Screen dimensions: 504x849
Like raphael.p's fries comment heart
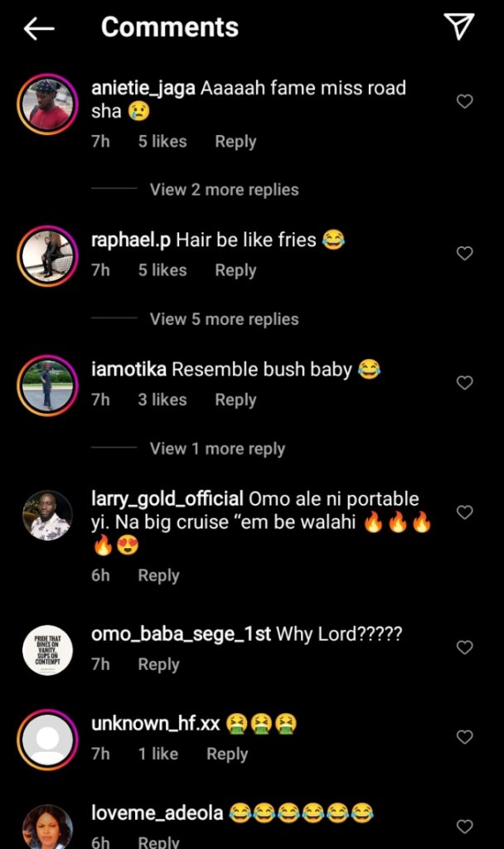[x=465, y=254]
